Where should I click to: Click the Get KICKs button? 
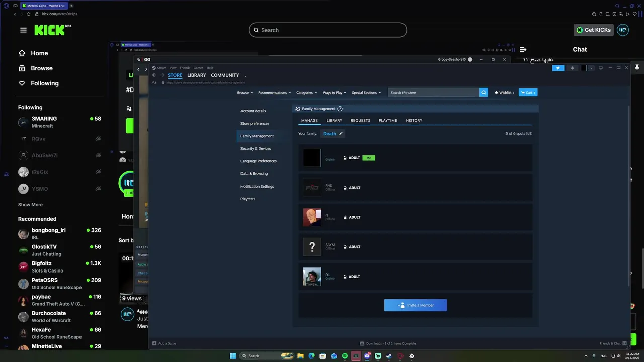[594, 30]
